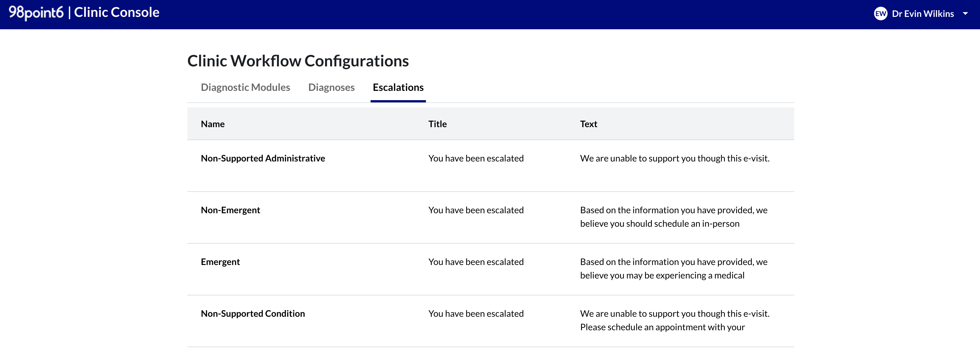Click the text cell for Non-Supported Administrative
980x355 pixels.
(x=675, y=158)
